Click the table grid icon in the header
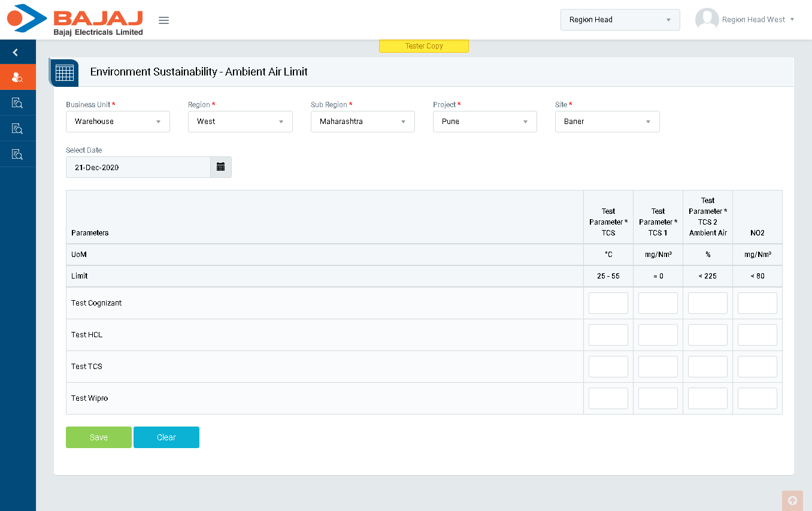The width and height of the screenshot is (812, 511). (x=64, y=72)
